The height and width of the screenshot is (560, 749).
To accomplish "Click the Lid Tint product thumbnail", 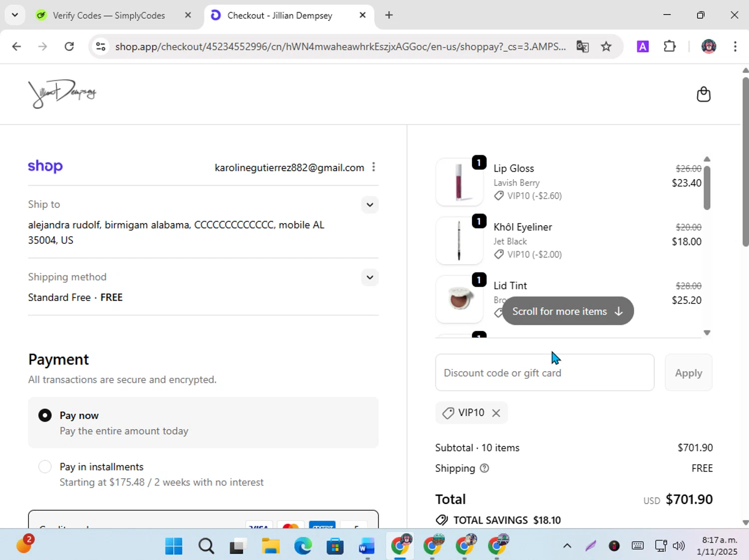I will pos(459,299).
